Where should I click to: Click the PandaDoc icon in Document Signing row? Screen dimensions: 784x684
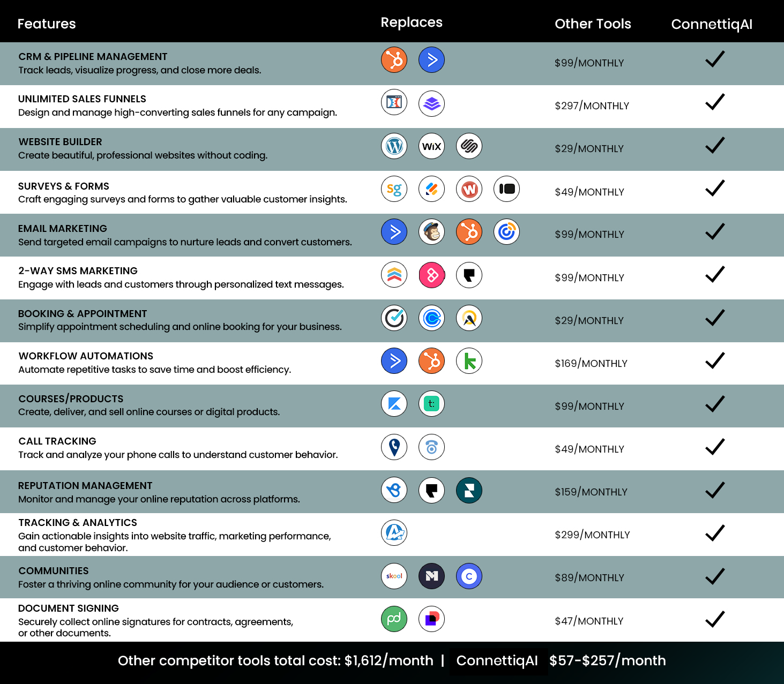click(394, 619)
